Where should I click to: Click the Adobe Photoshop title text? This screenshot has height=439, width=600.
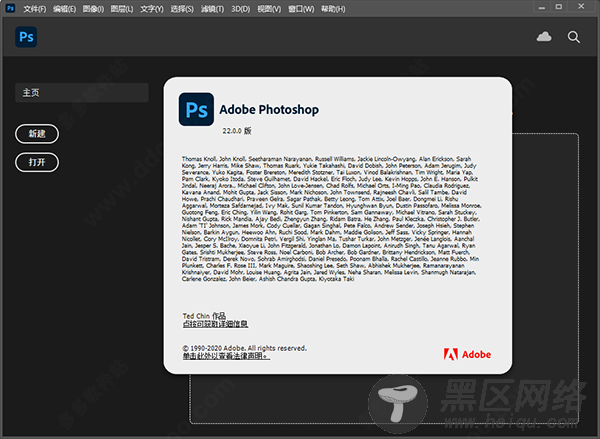click(x=269, y=109)
